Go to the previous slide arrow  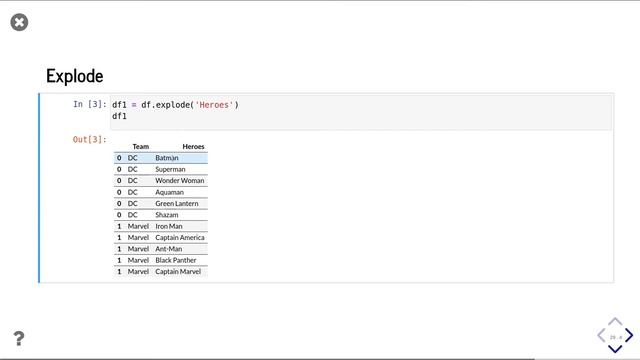tap(601, 336)
